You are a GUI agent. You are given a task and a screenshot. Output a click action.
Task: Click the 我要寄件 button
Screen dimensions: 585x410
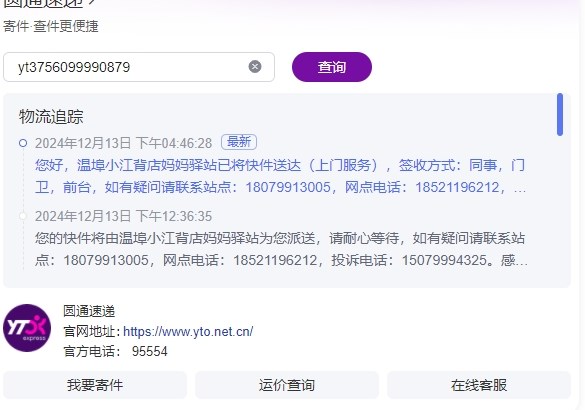tap(95, 385)
